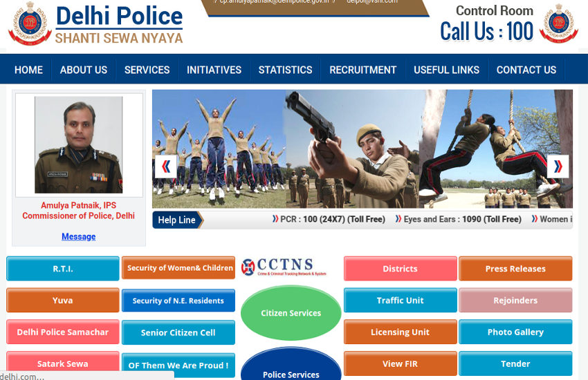
Task: Open the Photo Gallery button
Action: [515, 332]
